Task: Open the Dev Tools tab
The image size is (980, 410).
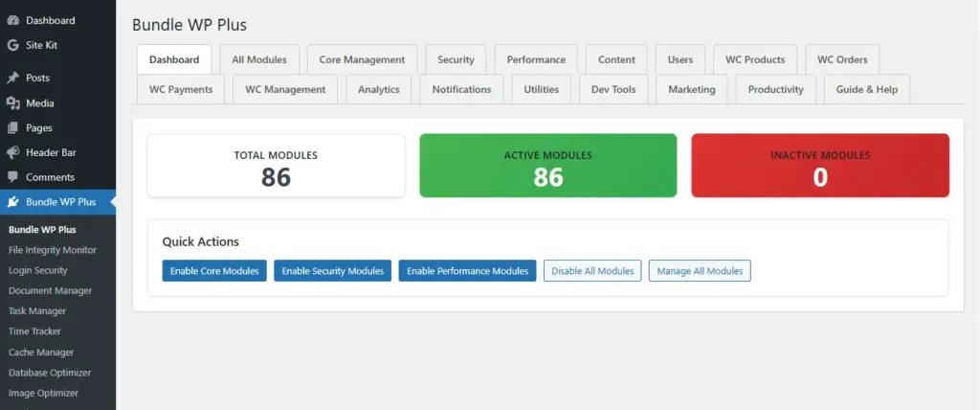Action: 613,89
